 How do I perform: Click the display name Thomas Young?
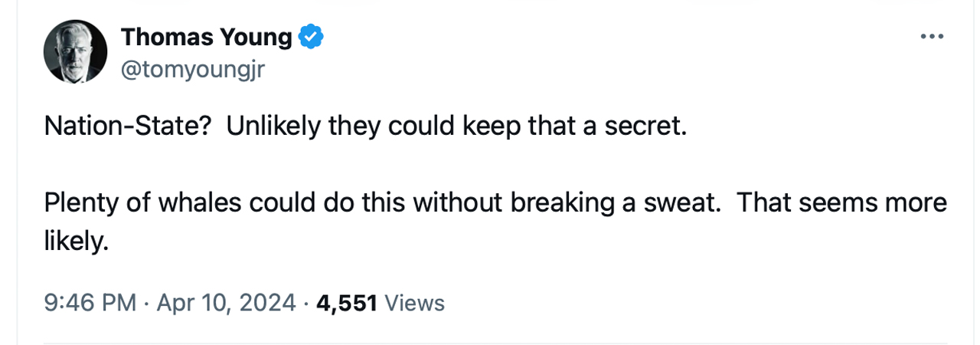coord(206,37)
